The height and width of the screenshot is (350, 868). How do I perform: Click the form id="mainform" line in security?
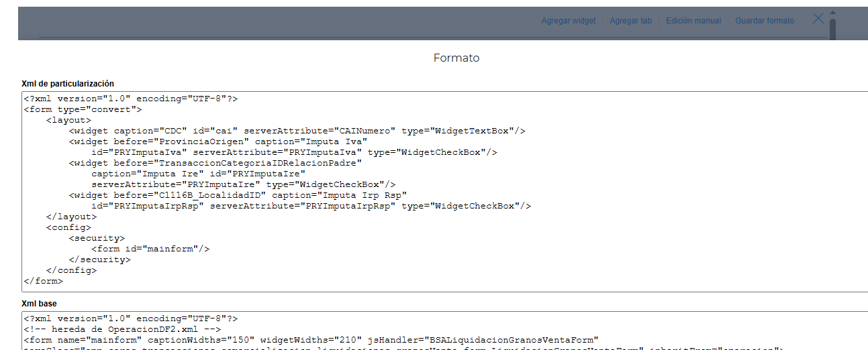click(150, 249)
